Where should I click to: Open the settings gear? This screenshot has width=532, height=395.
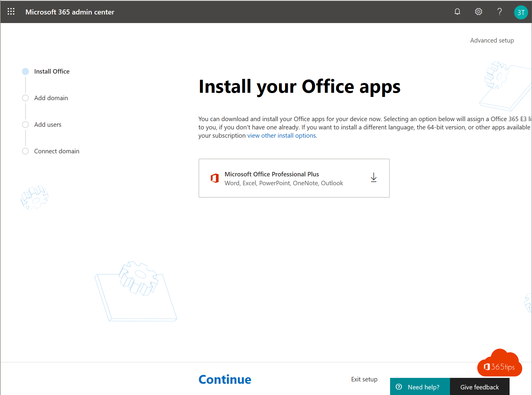(479, 12)
